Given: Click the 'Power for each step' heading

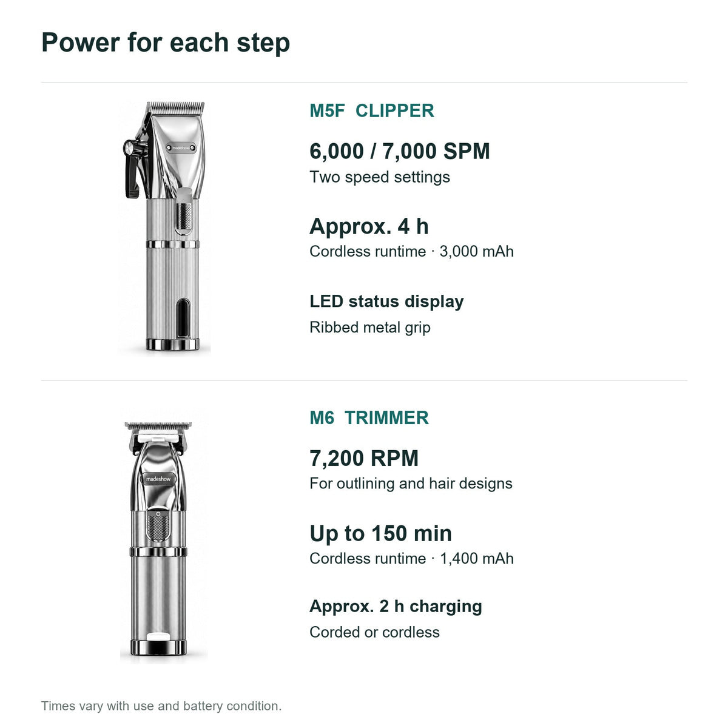Looking at the screenshot, I should click(x=166, y=43).
